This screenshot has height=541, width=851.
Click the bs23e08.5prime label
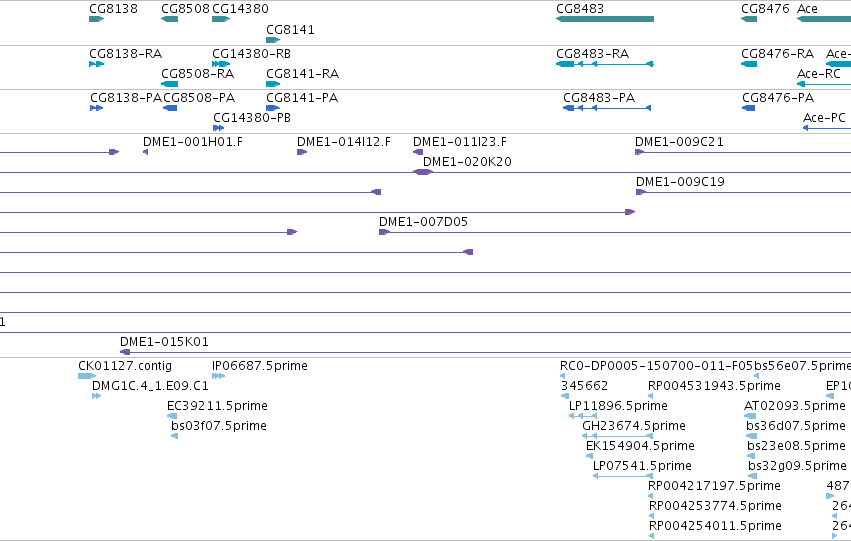click(x=796, y=446)
